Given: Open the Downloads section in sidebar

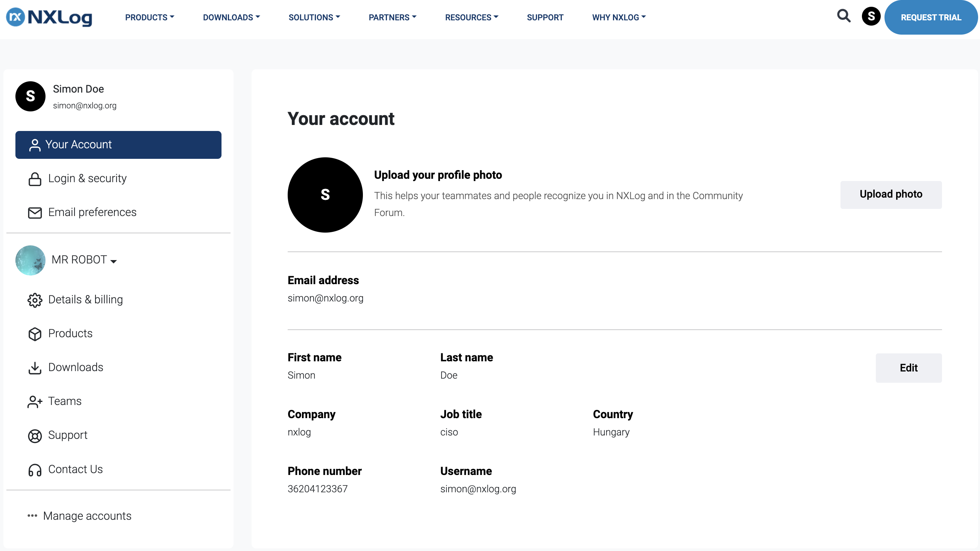Looking at the screenshot, I should click(76, 367).
